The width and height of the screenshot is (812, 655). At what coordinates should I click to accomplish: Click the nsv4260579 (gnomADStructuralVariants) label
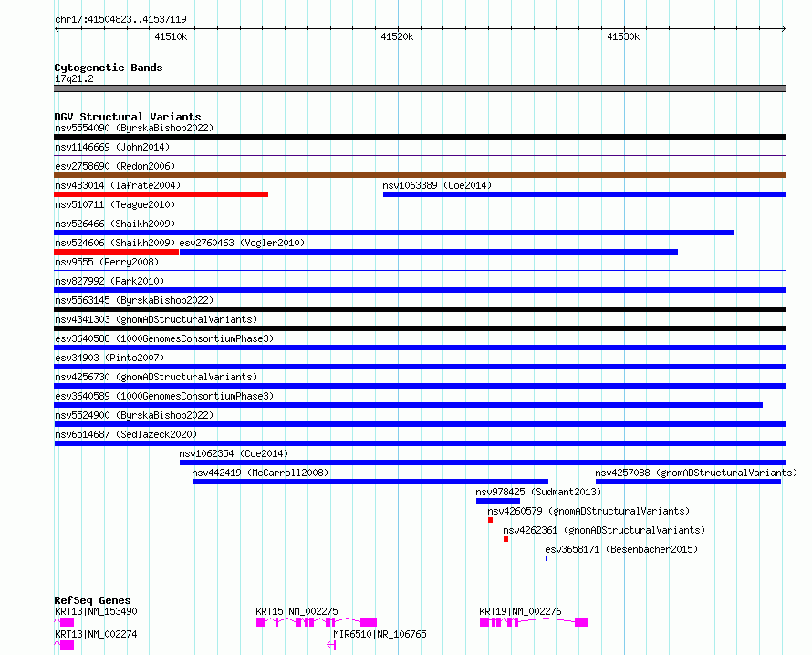click(x=588, y=511)
